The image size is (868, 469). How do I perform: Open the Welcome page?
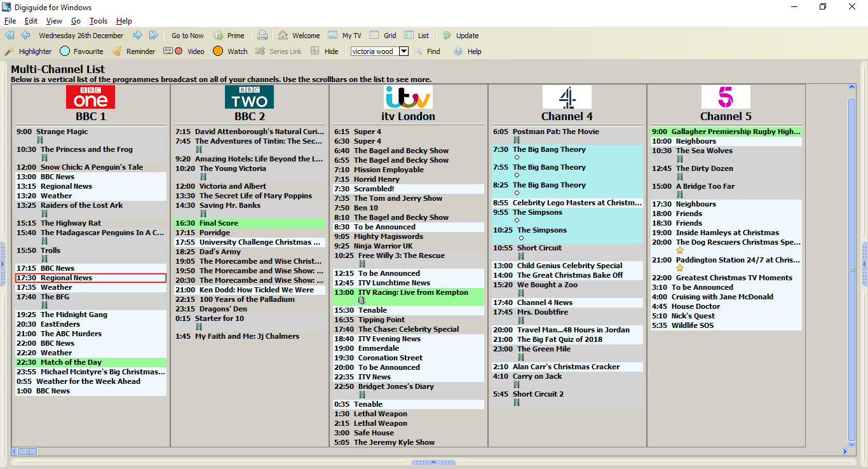299,36
